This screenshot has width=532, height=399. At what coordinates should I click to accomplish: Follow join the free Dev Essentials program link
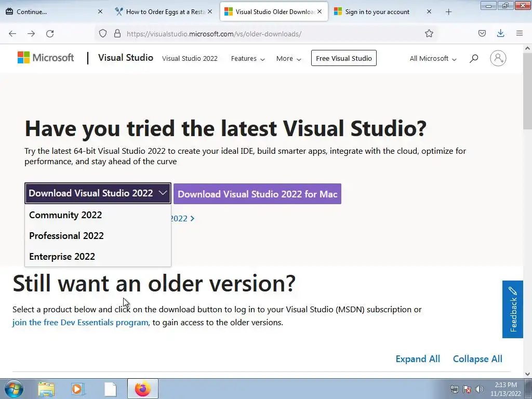pos(81,322)
